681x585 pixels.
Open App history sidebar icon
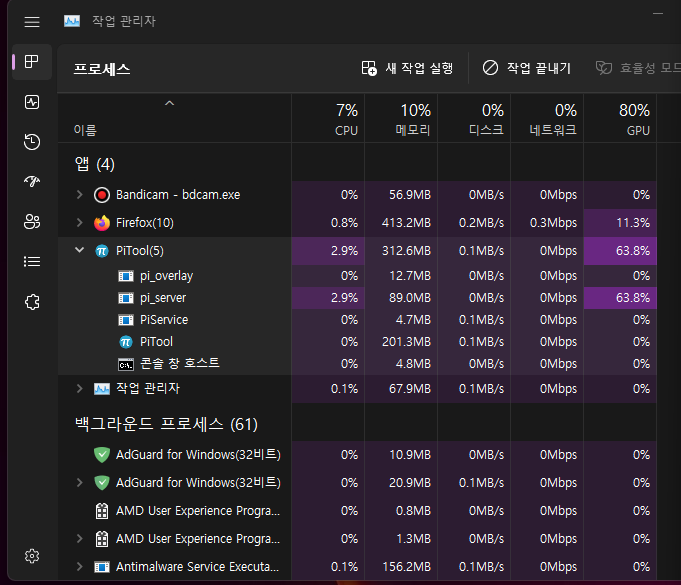coord(32,142)
